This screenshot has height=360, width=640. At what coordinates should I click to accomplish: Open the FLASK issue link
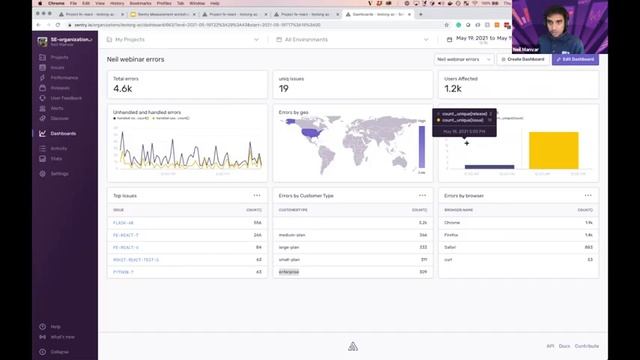[x=123, y=223]
